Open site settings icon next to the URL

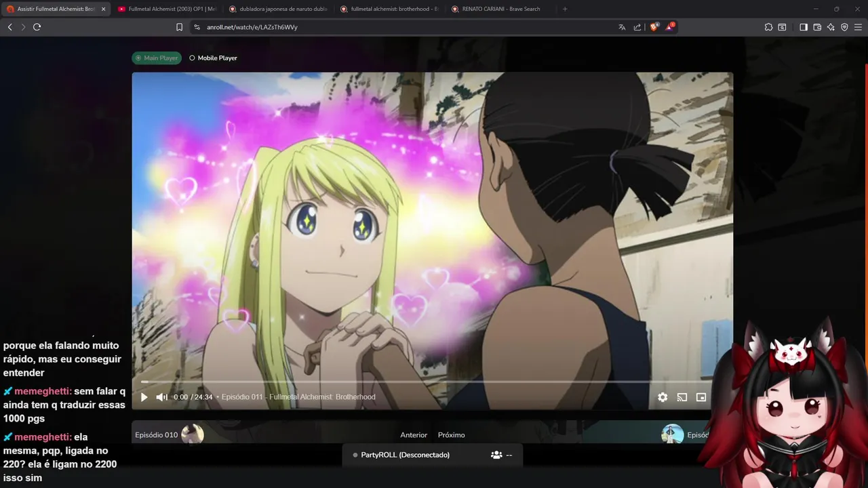click(197, 27)
